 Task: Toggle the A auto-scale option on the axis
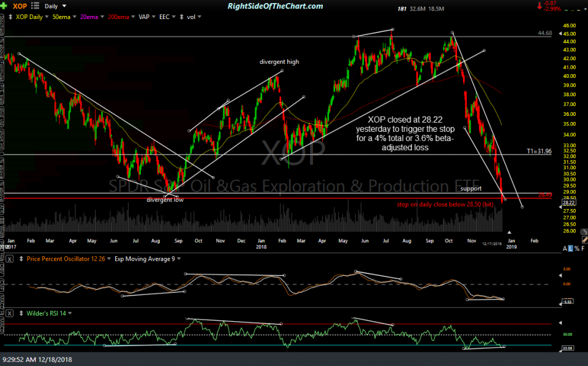[565, 248]
